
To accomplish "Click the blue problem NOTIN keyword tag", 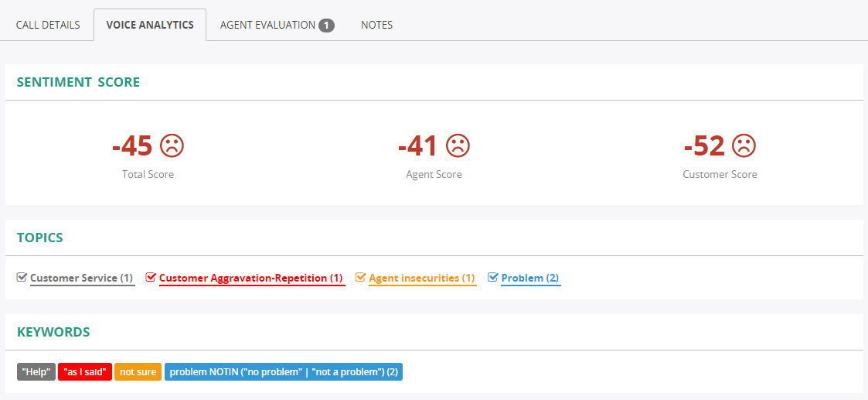I will (x=284, y=372).
